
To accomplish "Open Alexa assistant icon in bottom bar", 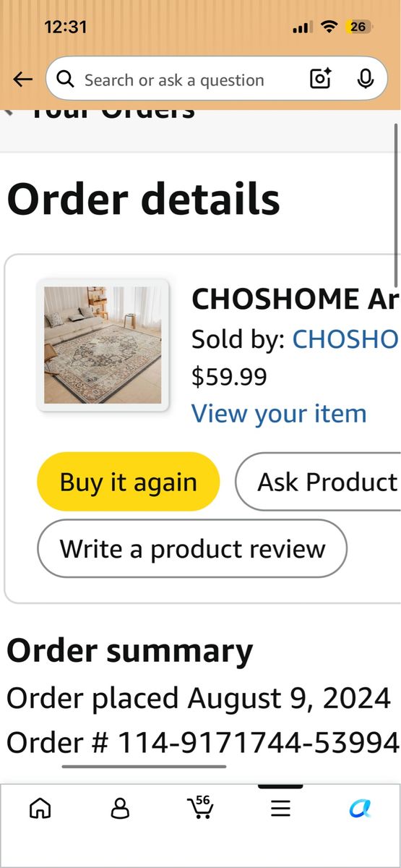I will [x=361, y=808].
